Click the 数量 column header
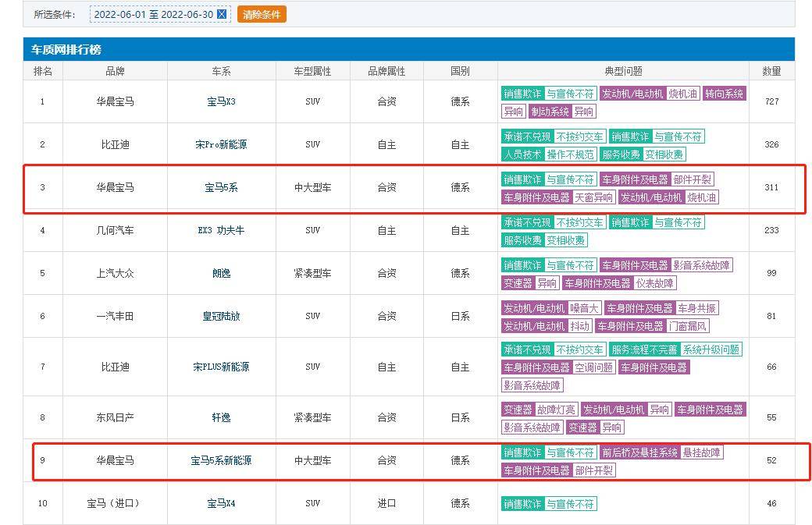Viewport: 812px width, 525px height. [x=771, y=72]
